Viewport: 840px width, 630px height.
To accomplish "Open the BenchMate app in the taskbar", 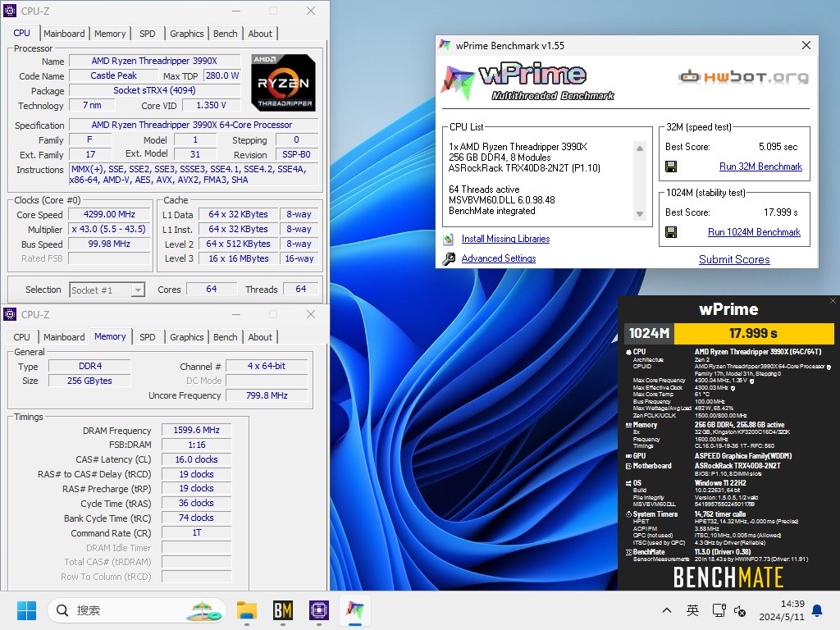I will 283,610.
